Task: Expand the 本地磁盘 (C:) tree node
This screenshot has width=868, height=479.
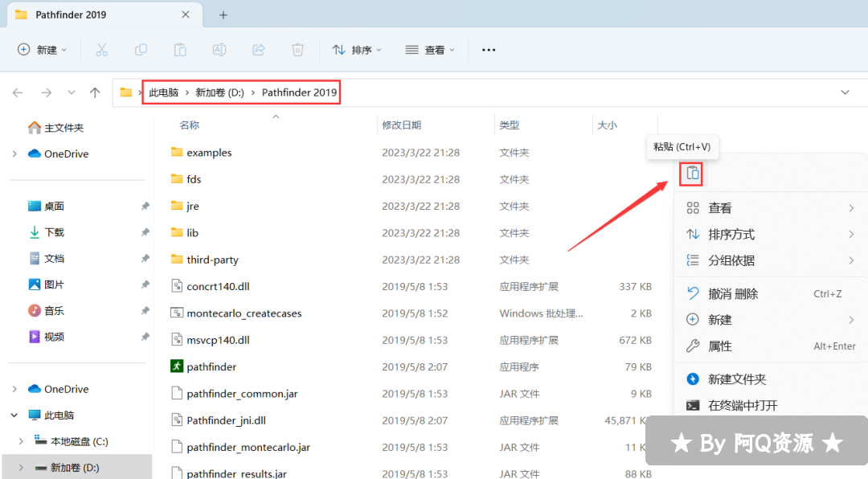Action: 21,441
